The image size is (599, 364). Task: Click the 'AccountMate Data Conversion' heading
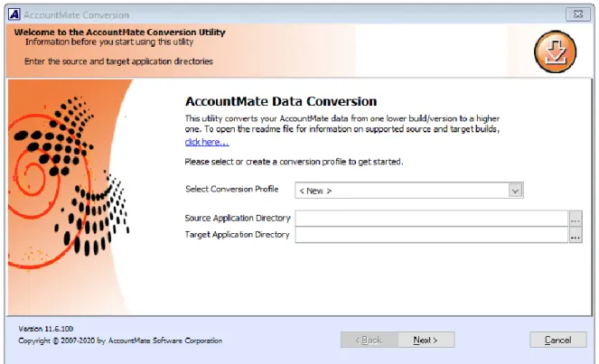click(281, 101)
